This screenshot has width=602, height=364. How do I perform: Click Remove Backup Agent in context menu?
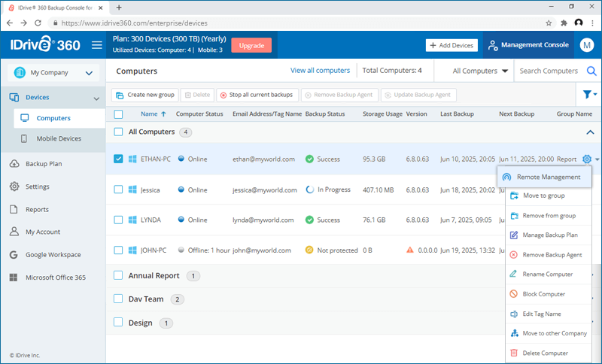pyautogui.click(x=549, y=255)
